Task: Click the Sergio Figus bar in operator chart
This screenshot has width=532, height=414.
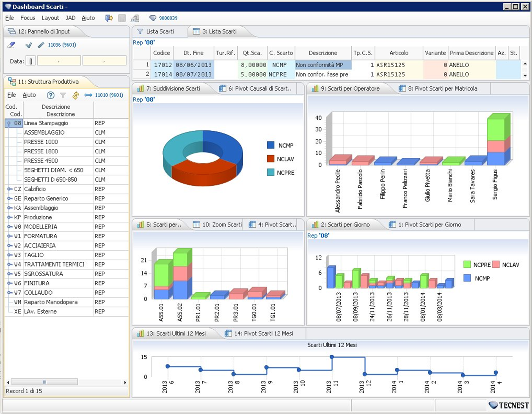Action: [499, 139]
